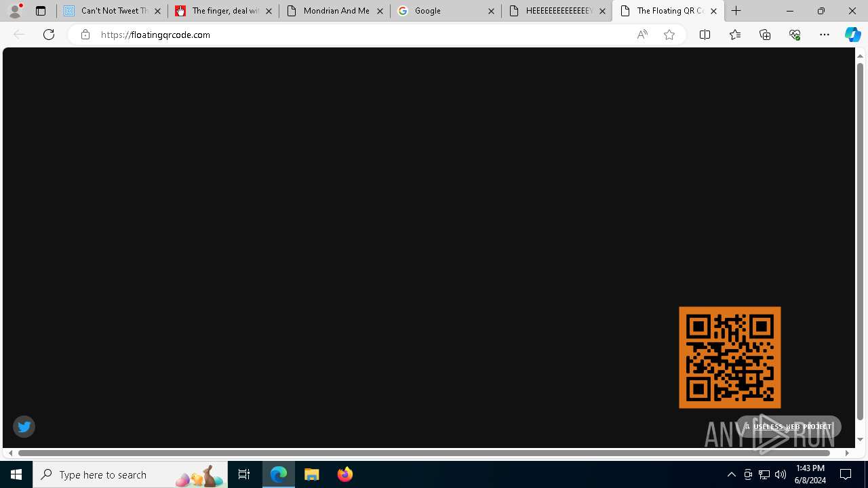Viewport: 868px width, 488px height.
Task: Click the orange floating QR code
Action: click(x=730, y=357)
